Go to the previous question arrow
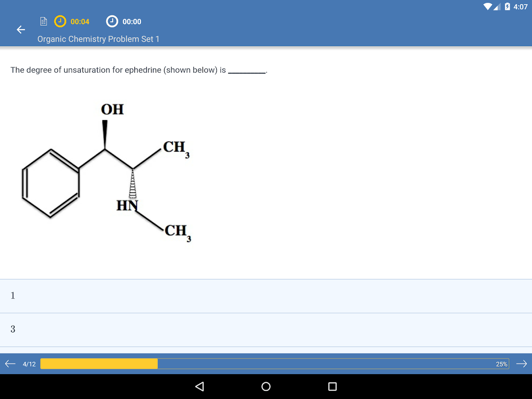The height and width of the screenshot is (399, 532). [10, 364]
